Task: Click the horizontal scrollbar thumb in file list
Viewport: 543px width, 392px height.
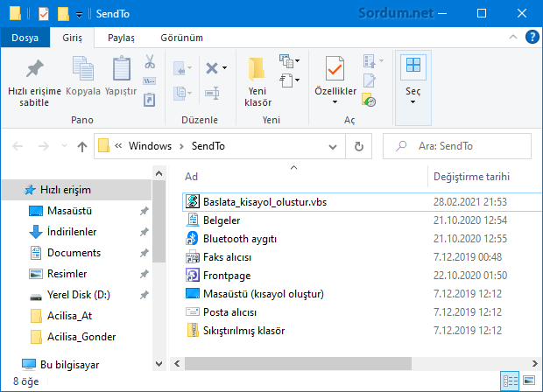Action: coord(298,364)
